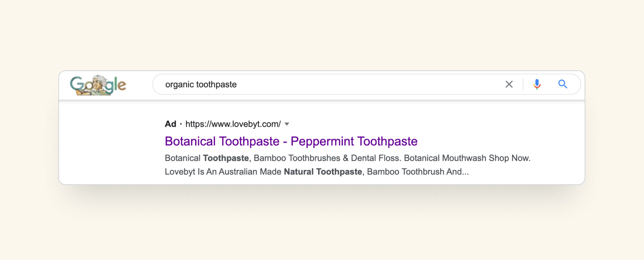The width and height of the screenshot is (644, 260).
Task: Click the letter G of the Google logo
Action: coord(76,84)
